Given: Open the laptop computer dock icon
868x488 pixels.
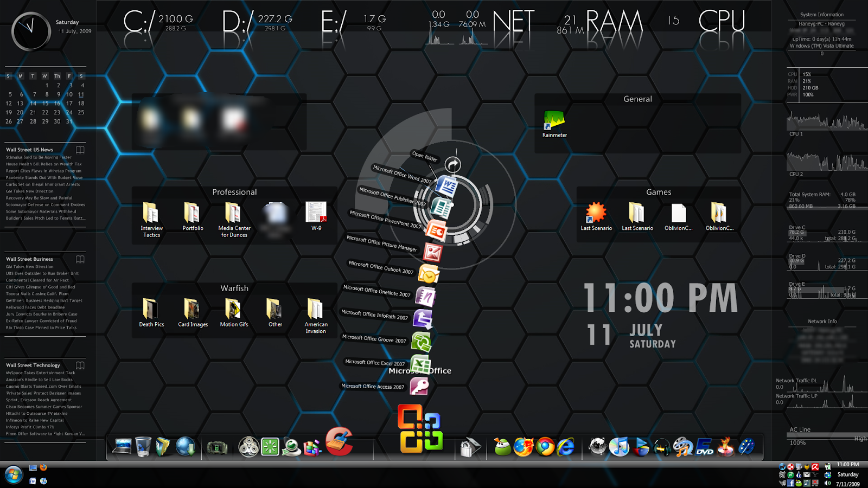Looking at the screenshot, I should 122,446.
